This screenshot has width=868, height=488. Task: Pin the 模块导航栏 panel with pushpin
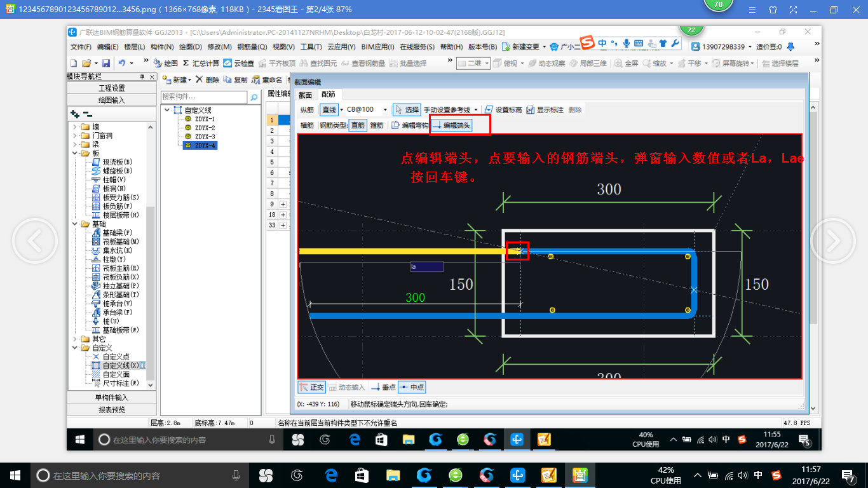point(142,77)
